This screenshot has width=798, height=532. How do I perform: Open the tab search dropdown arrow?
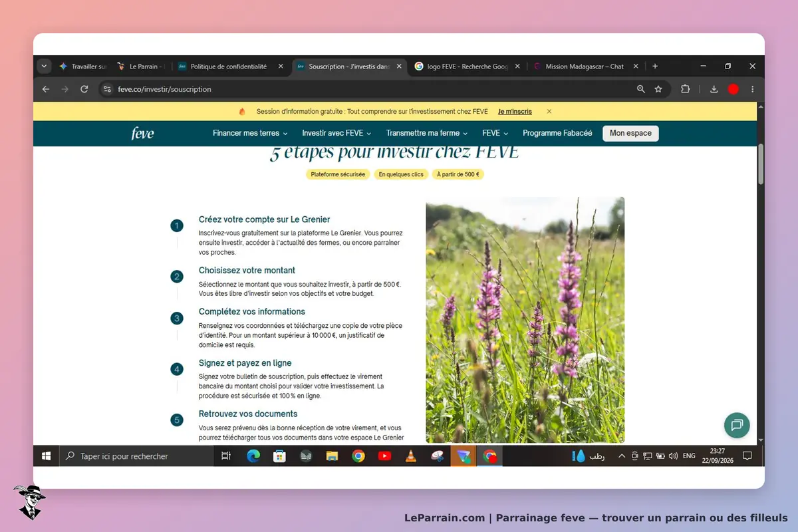tap(44, 66)
